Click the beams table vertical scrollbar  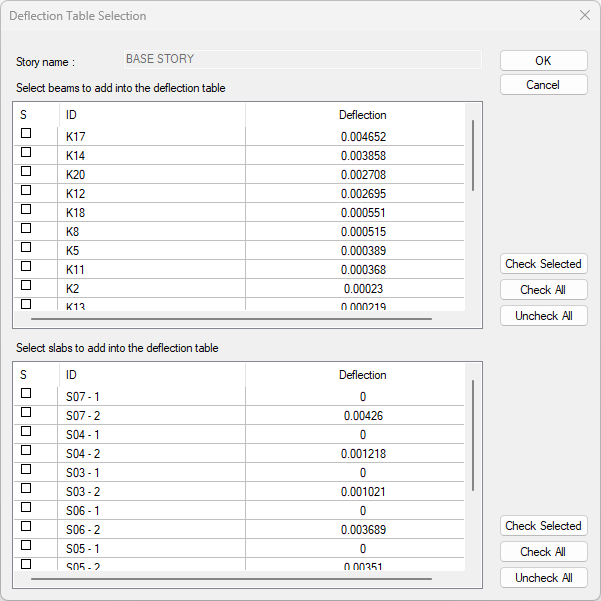pos(473,155)
